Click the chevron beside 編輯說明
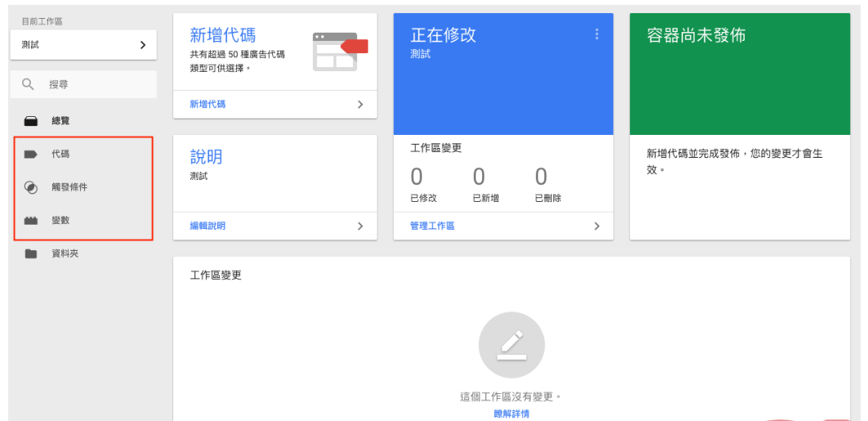Image resolution: width=868 pixels, height=421 pixels. [360, 226]
